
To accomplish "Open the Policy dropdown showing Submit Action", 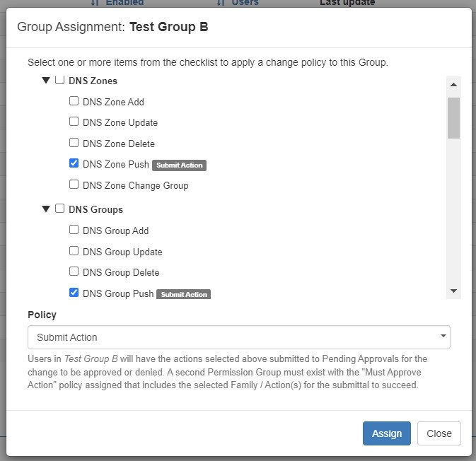I will [238, 337].
